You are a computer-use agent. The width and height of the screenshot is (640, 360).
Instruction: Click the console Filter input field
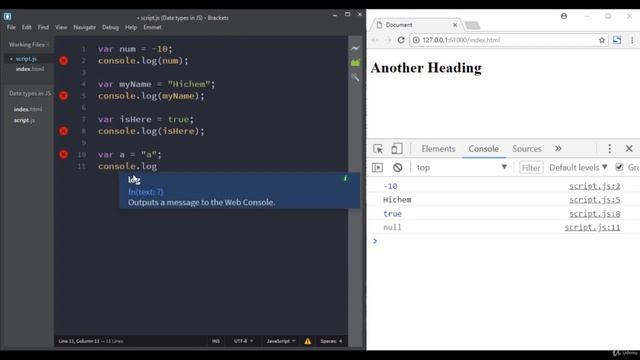(531, 168)
